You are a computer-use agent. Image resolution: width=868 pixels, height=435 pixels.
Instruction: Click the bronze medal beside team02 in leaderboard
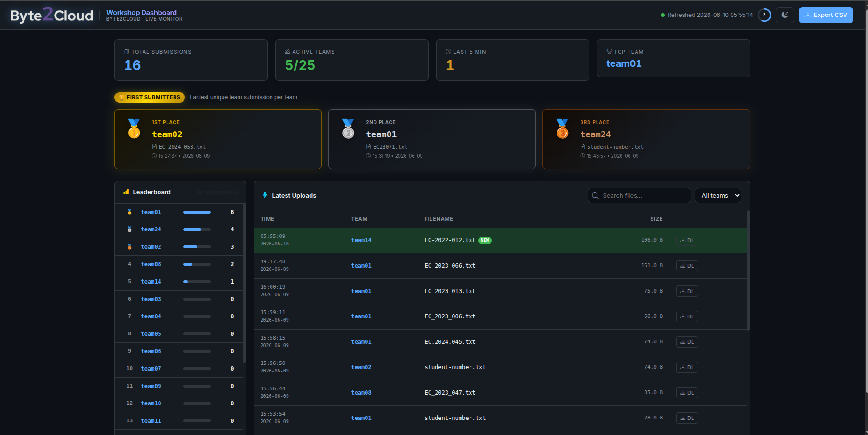tap(129, 247)
